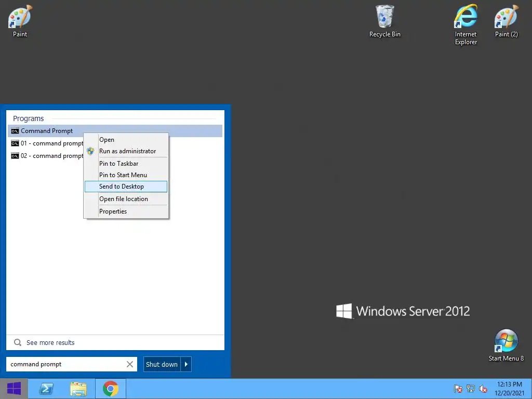Select Pin to Start Menu
The image size is (532, 399).
126,175
